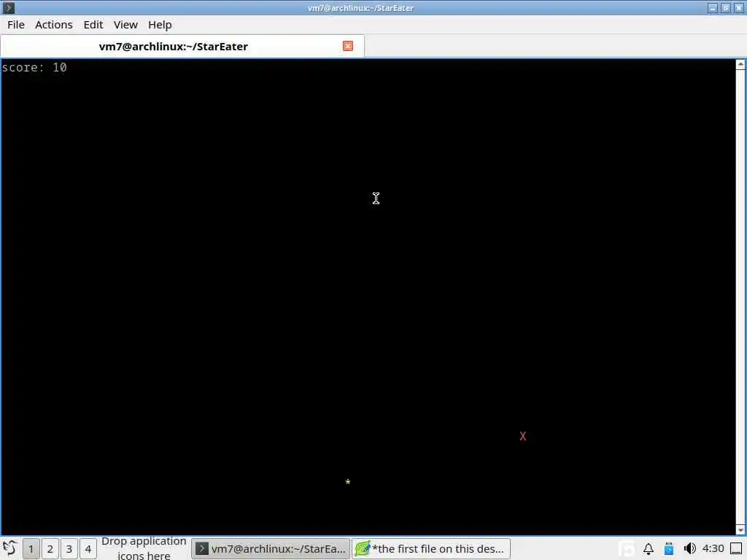Click the removable media tray icon
This screenshot has width=747, height=560.
pos(669,549)
